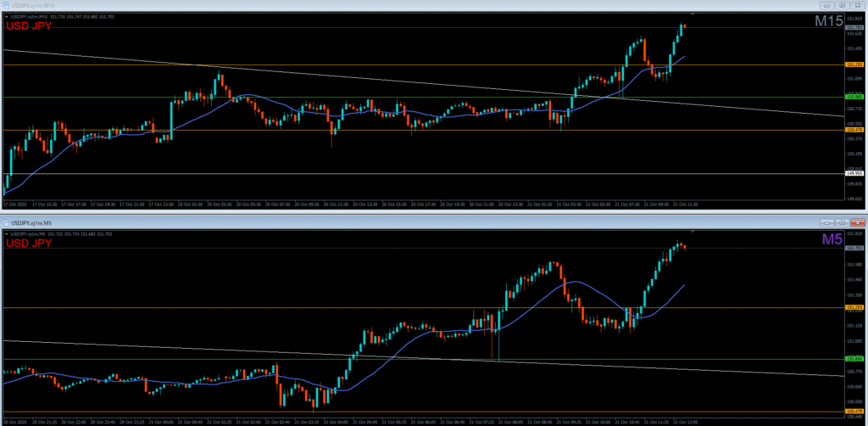Click the M5 chart window title icon
Image resolution: width=868 pixels, height=426 pixels.
pyautogui.click(x=6, y=221)
